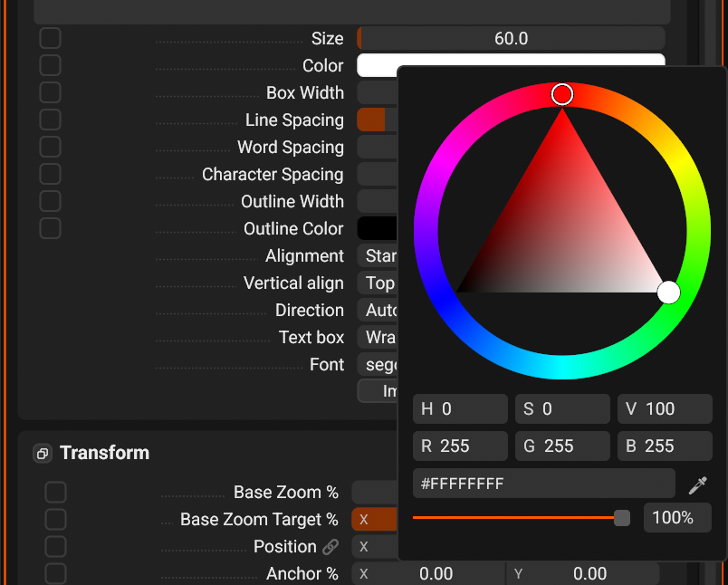Toggle keyframe checkbox for Position

(x=56, y=546)
